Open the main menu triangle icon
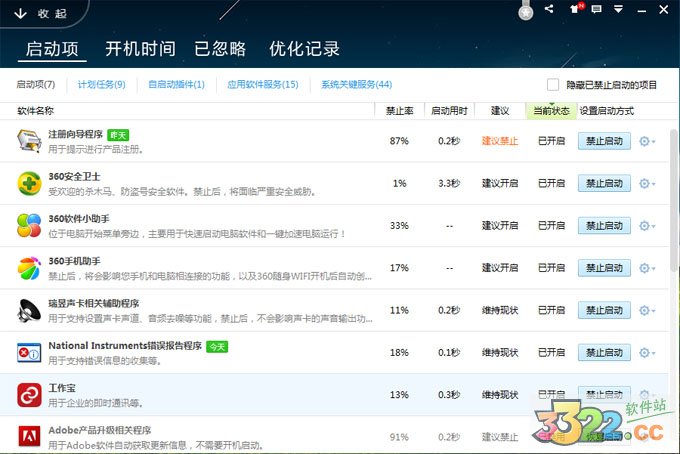680x454 pixels. click(x=618, y=9)
